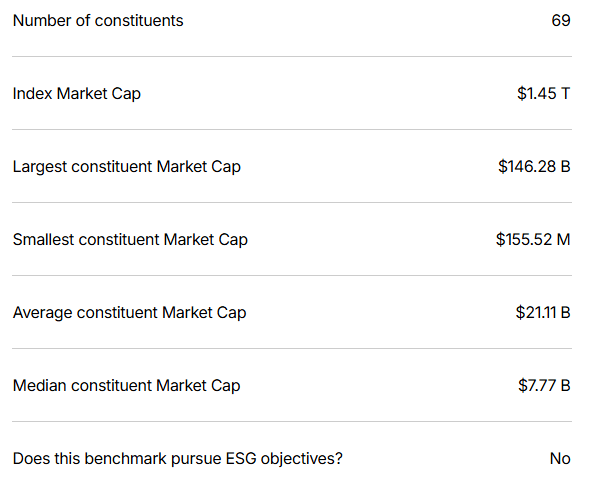Click the Median constituent Market Cap label
This screenshot has width=599, height=481.
126,386
